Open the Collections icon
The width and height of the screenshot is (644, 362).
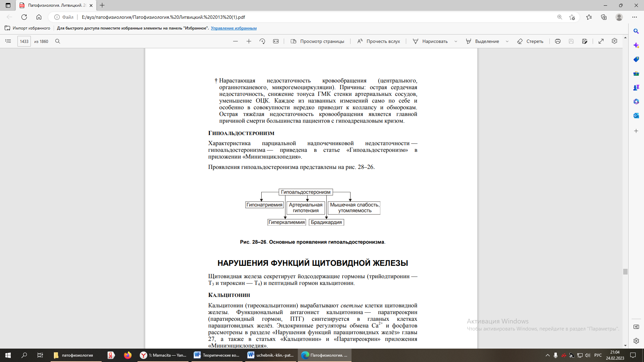coord(604,17)
